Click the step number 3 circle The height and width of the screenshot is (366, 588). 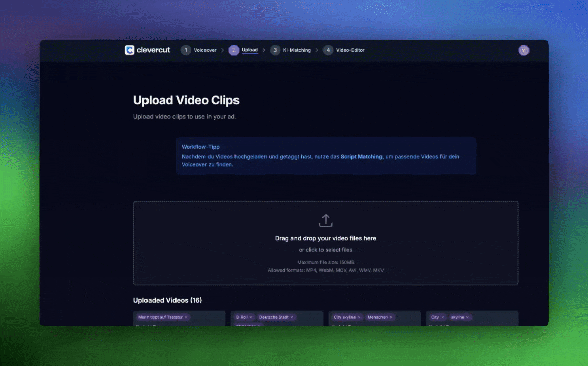275,50
